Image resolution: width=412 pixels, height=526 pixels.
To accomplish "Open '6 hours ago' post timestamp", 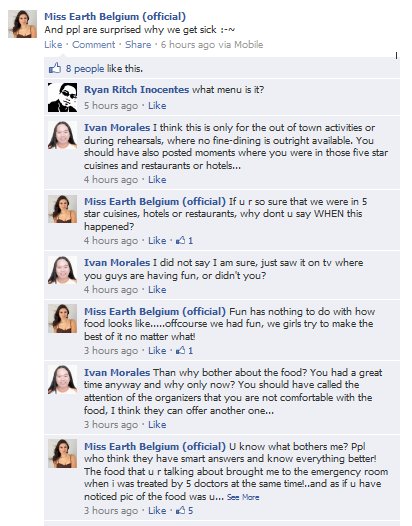I will 188,45.
